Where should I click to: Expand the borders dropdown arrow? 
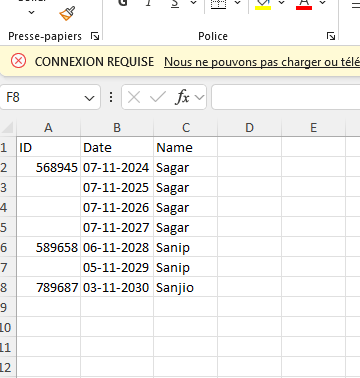tap(237, 3)
